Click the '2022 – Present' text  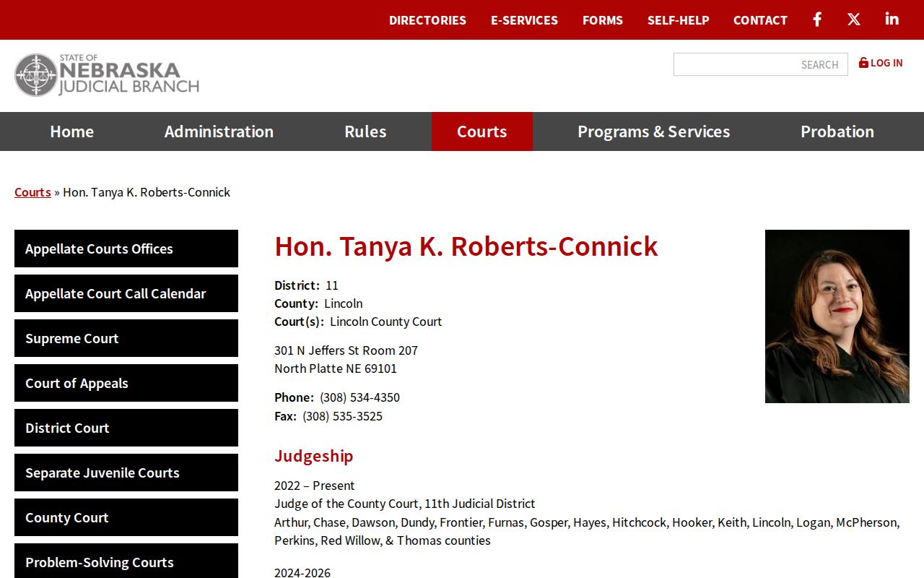point(315,486)
